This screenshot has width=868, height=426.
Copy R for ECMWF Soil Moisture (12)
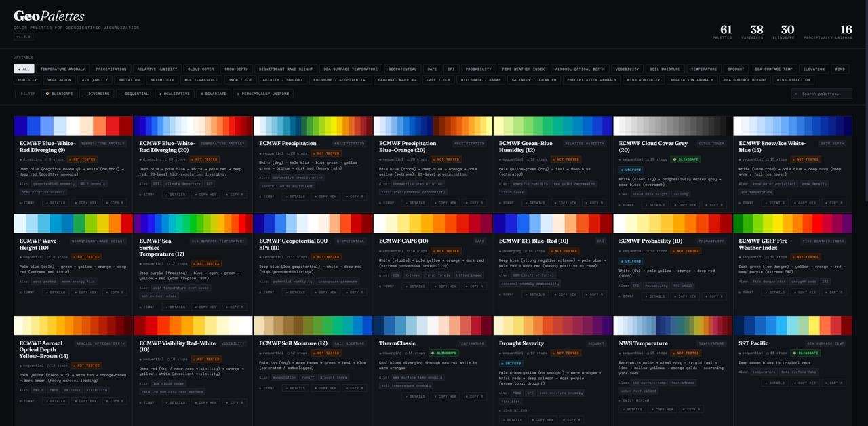(355, 388)
